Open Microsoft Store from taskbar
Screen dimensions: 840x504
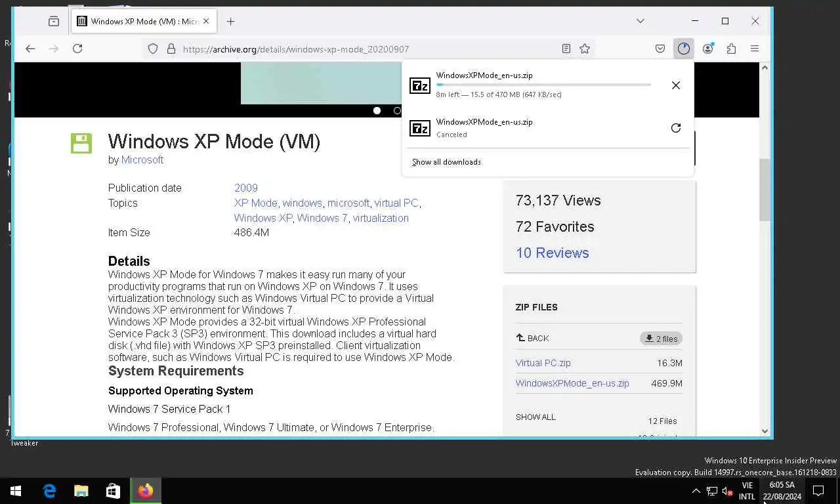click(x=113, y=491)
